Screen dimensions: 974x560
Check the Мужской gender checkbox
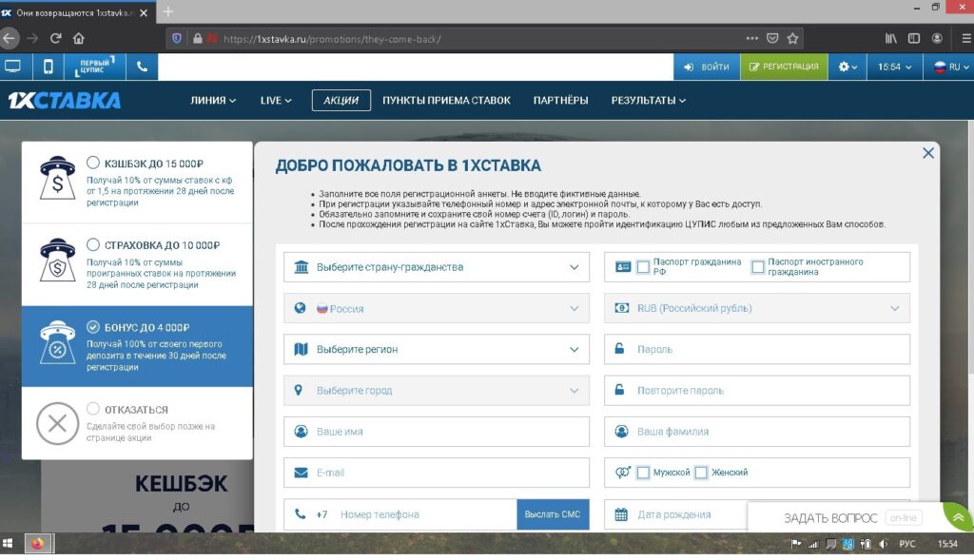point(644,473)
